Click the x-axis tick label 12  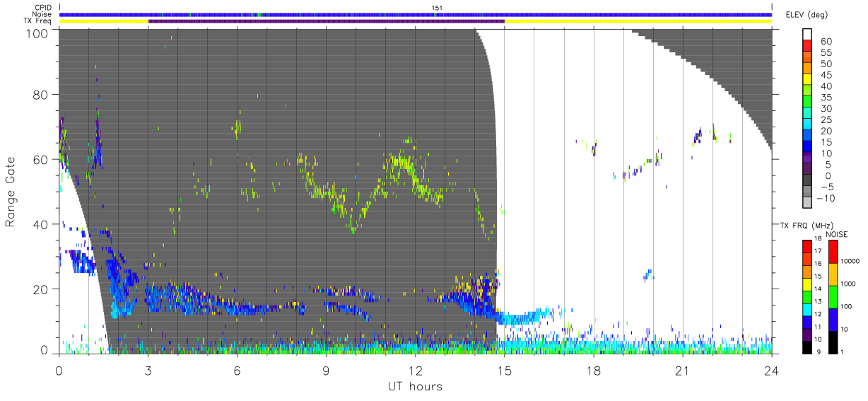click(416, 371)
